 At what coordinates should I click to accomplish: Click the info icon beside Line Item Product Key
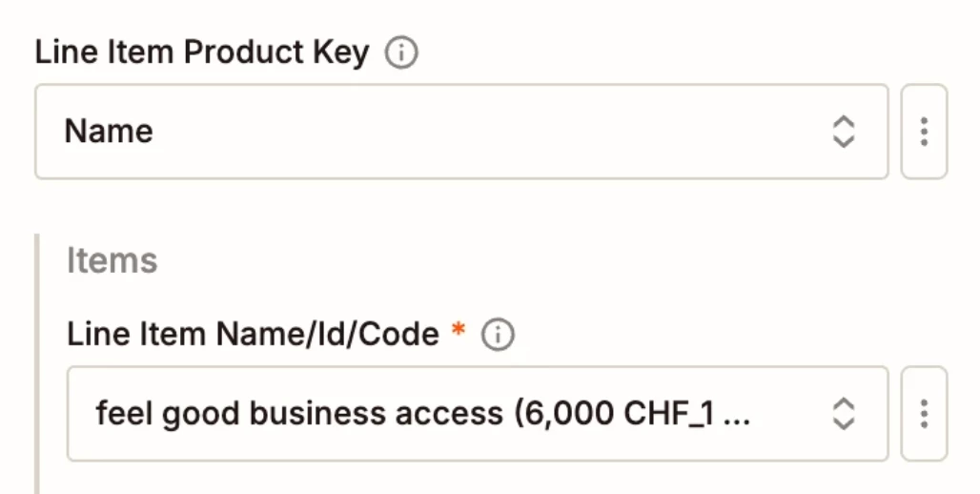[401, 52]
